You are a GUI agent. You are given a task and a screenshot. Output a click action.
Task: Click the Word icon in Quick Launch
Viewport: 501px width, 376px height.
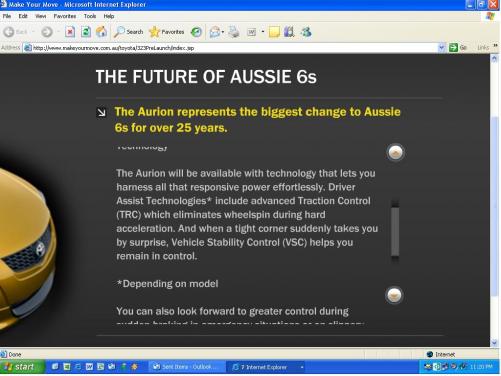pyautogui.click(x=89, y=367)
